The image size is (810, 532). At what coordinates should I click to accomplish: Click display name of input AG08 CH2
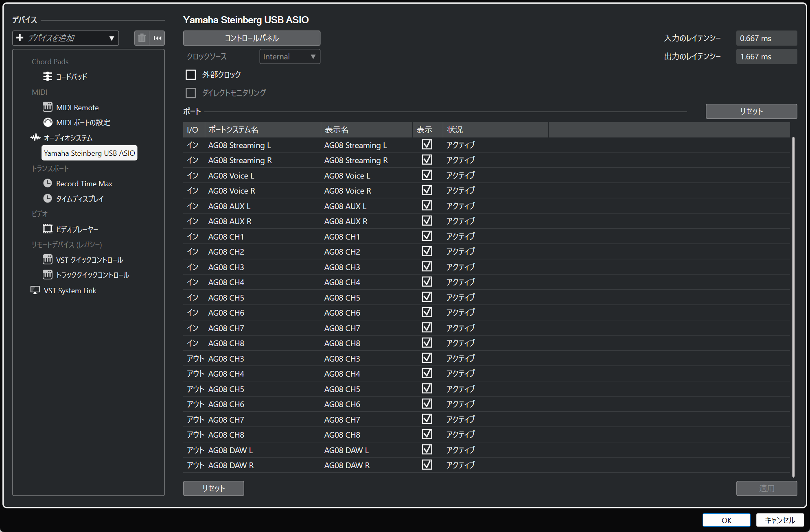342,252
